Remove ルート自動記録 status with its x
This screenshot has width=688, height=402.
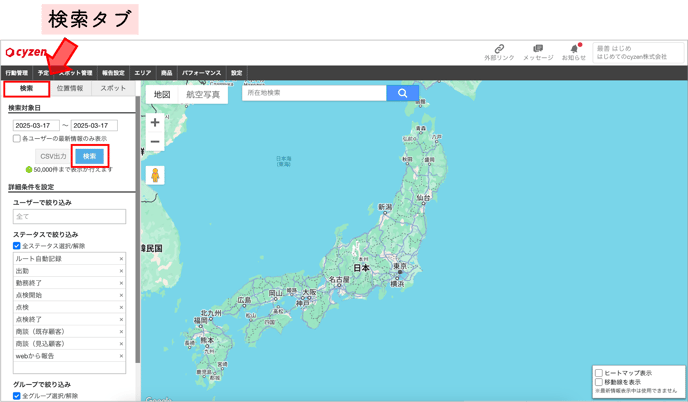122,259
